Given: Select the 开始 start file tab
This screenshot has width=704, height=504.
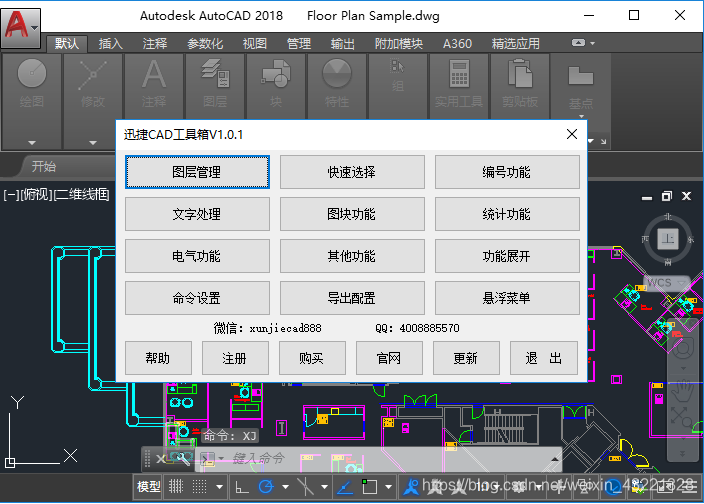Looking at the screenshot, I should click(44, 167).
